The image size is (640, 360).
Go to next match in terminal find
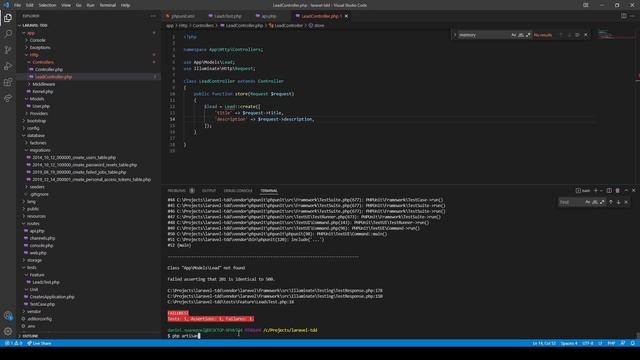pos(618,202)
